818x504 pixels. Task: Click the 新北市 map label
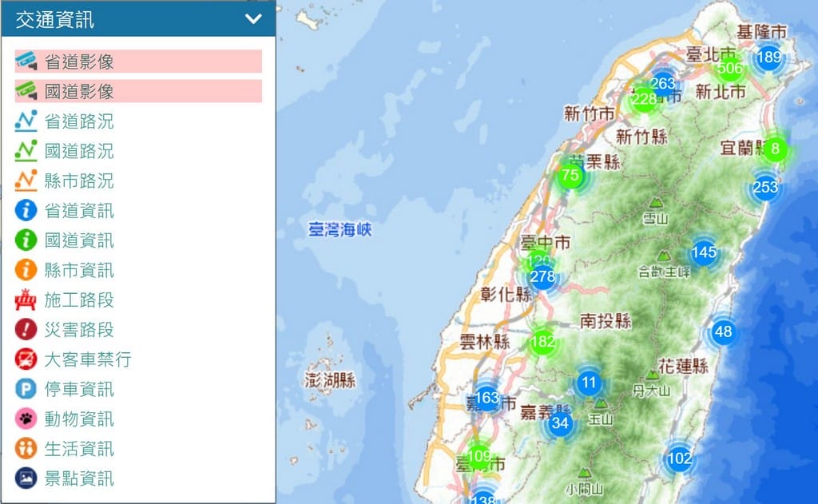[721, 92]
